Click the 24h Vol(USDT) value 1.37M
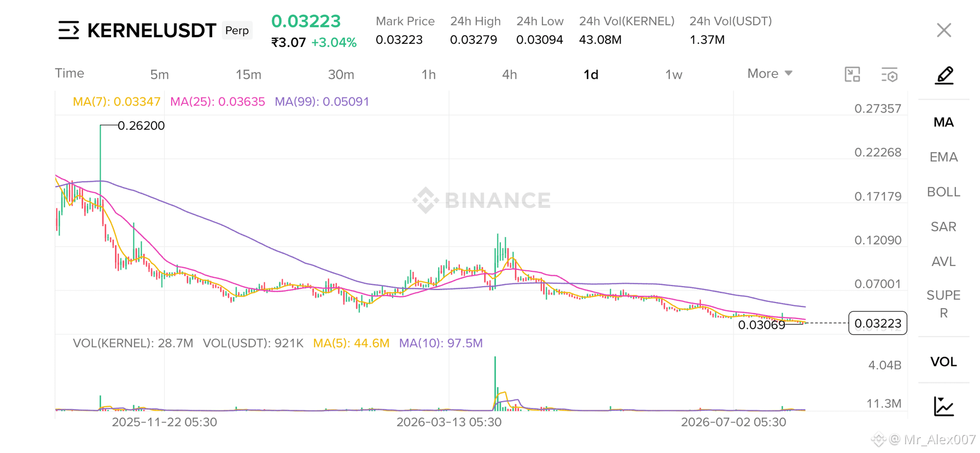The width and height of the screenshot is (980, 453). coord(707,40)
